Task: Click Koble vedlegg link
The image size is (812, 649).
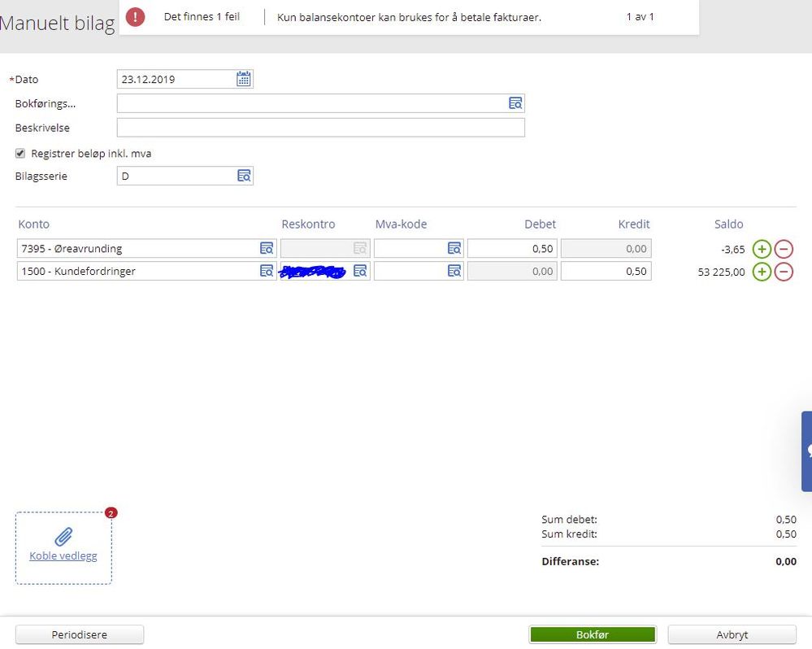Action: (x=63, y=555)
